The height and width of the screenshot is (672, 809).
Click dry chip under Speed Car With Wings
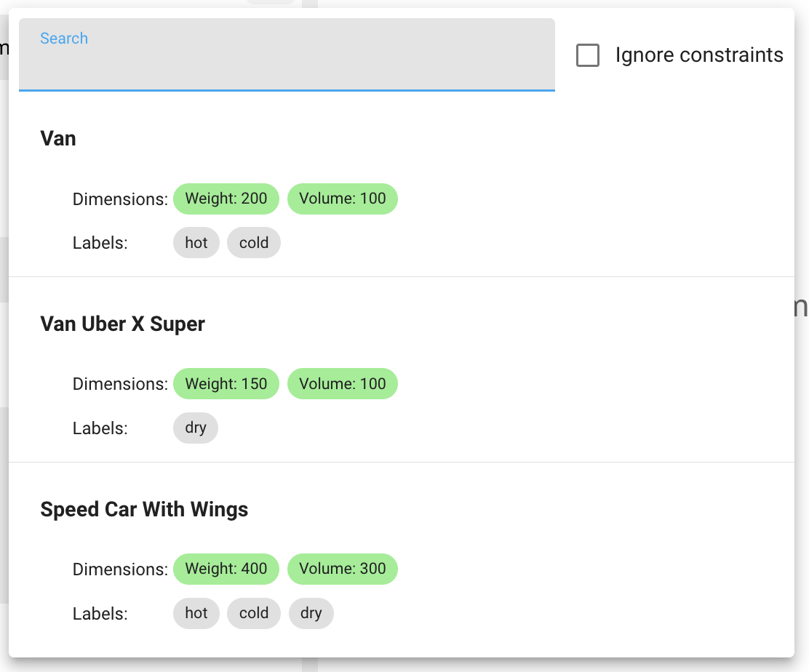(x=311, y=613)
